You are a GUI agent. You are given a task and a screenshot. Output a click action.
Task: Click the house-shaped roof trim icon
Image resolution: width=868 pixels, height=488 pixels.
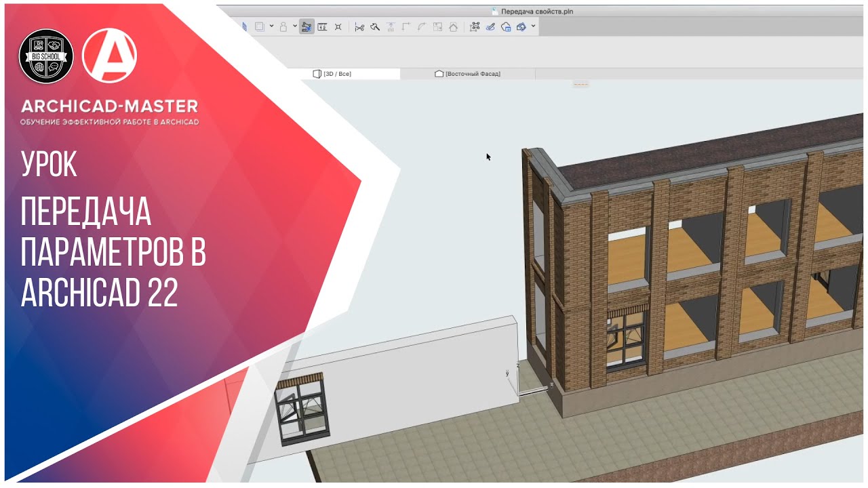pyautogui.click(x=453, y=27)
